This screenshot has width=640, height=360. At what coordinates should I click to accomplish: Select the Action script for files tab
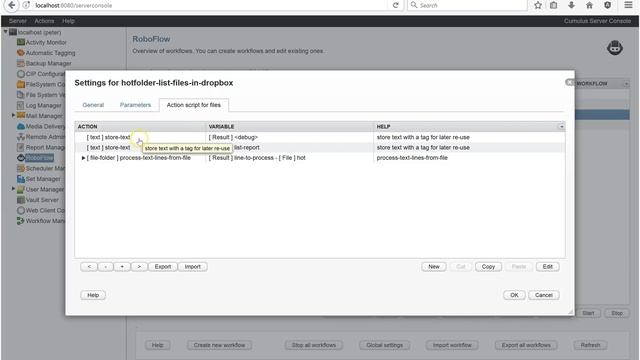[x=193, y=105]
